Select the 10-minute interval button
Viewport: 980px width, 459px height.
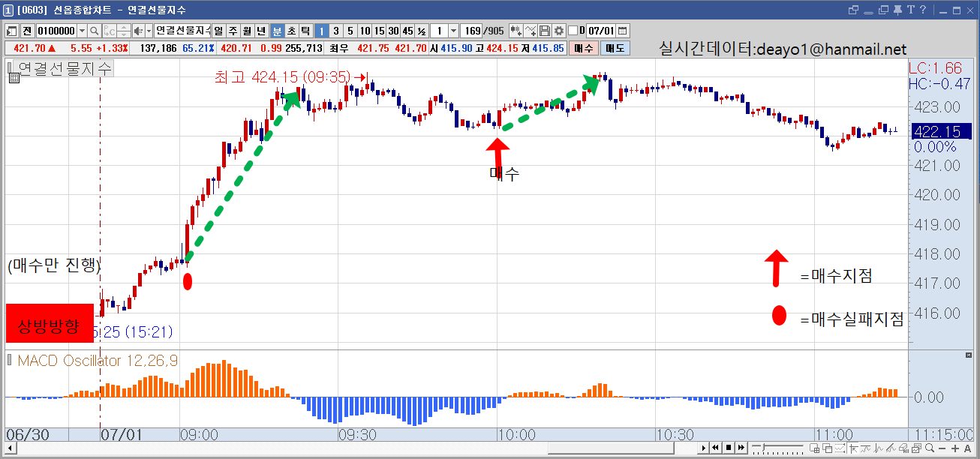[x=365, y=31]
